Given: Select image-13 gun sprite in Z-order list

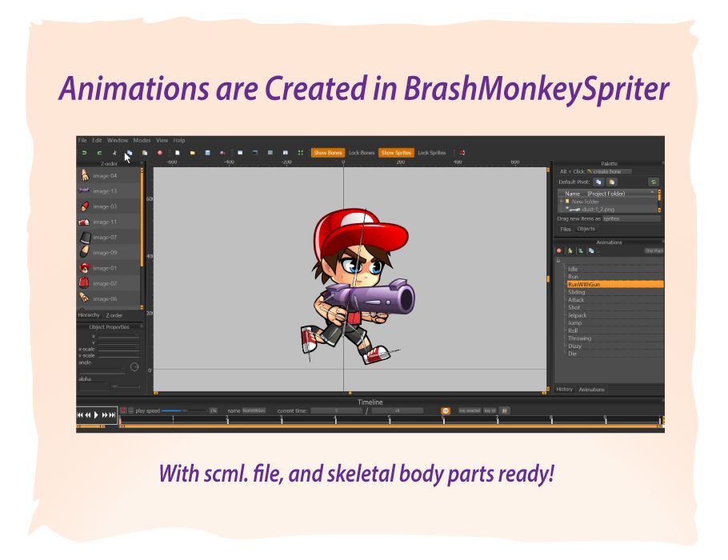Looking at the screenshot, I should pyautogui.click(x=109, y=191).
